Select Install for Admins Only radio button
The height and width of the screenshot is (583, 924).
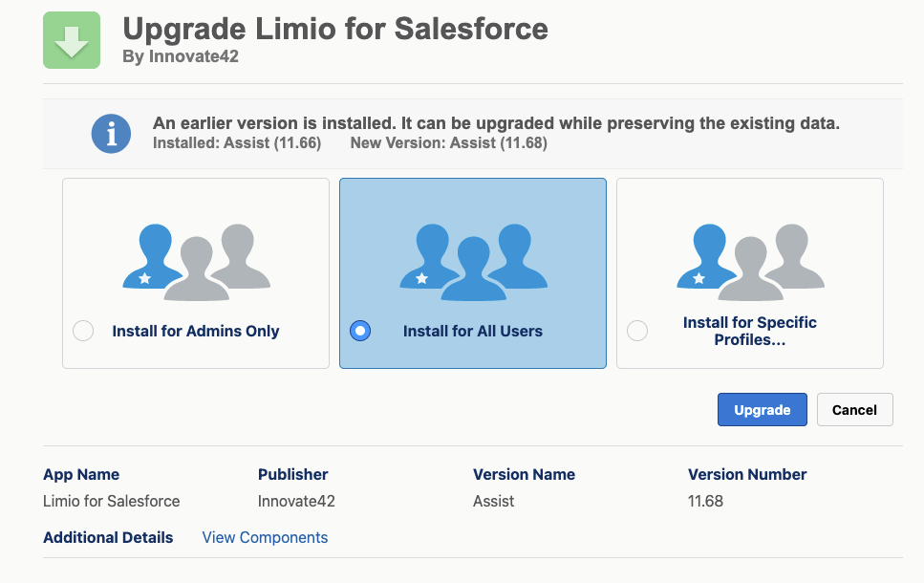[83, 331]
